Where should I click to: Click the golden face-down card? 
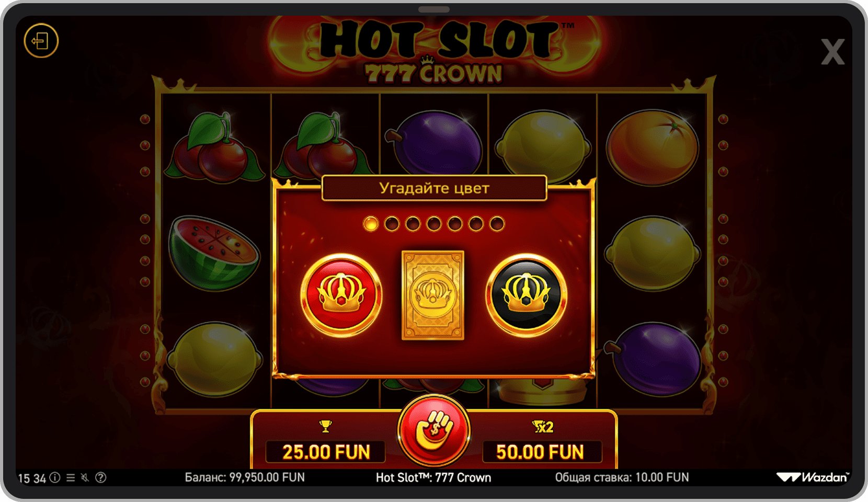point(433,295)
